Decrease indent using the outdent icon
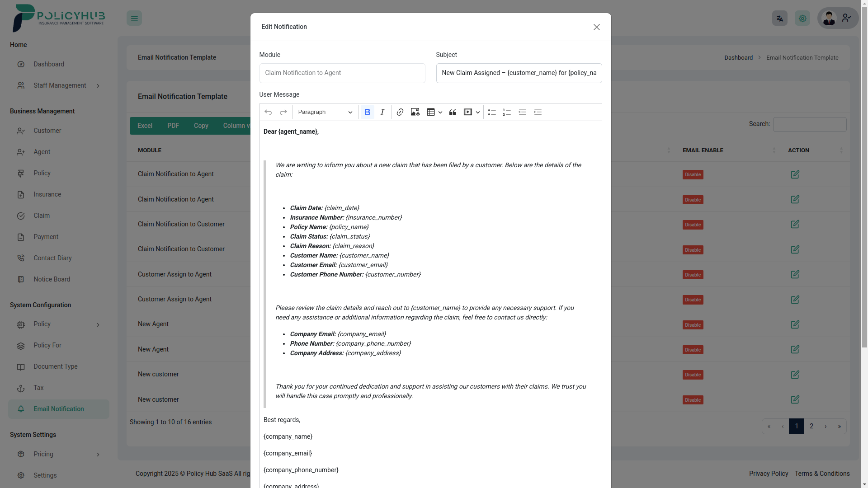Viewport: 868px width, 488px height. (523, 112)
